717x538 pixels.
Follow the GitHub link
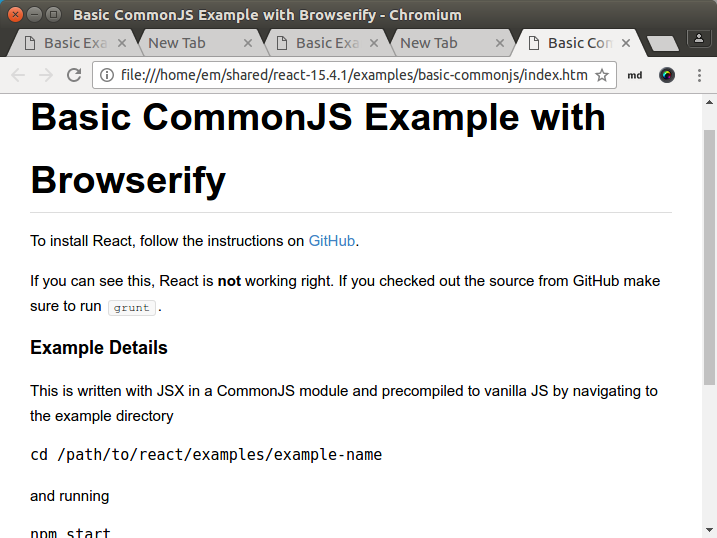tap(331, 241)
